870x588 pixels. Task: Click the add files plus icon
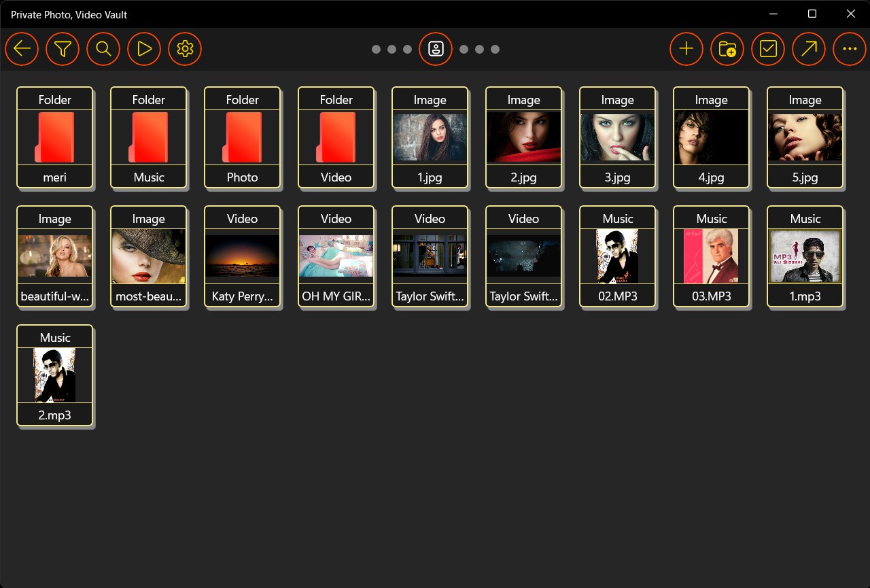click(x=686, y=49)
